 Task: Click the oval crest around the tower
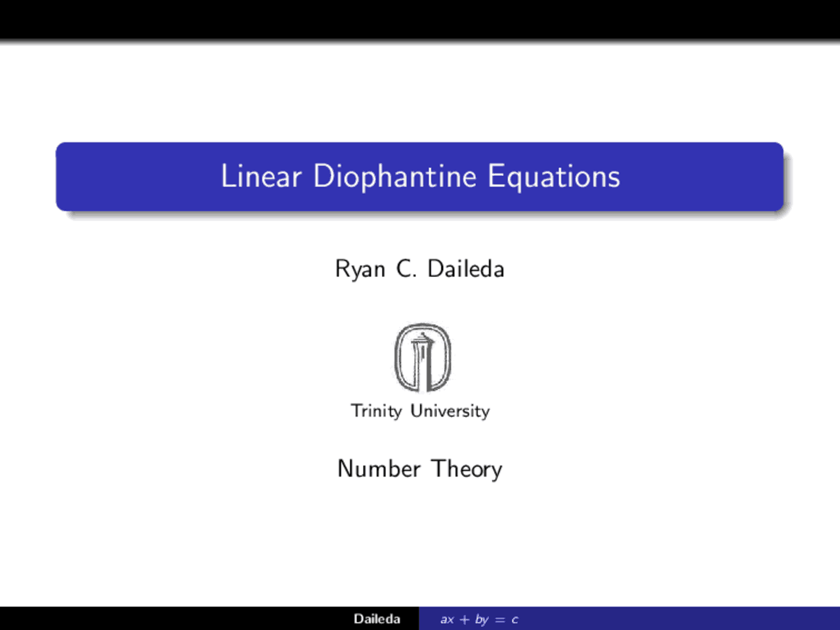tap(397, 356)
